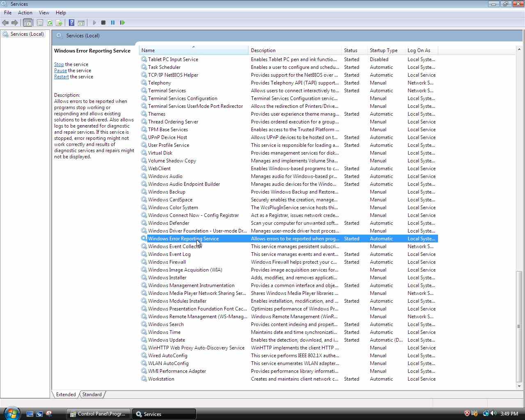Screen dimensions: 525x420
Task: Click the Restart Service toolbar icon
Action: tap(122, 23)
